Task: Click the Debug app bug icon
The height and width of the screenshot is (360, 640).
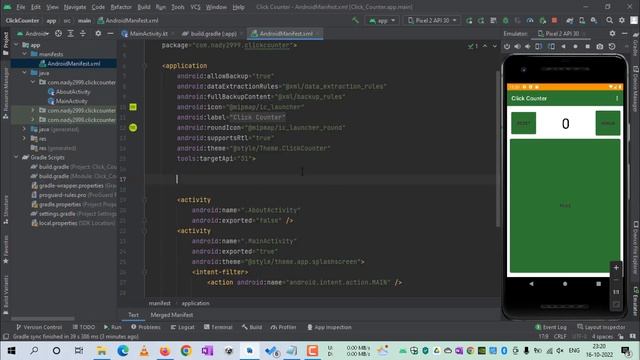Action: pyautogui.click(x=506, y=20)
